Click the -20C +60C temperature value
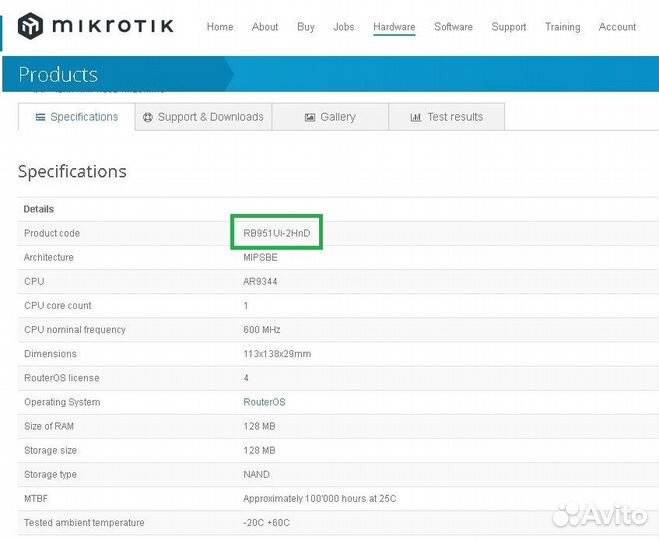This screenshot has width=659, height=540. pos(266,523)
